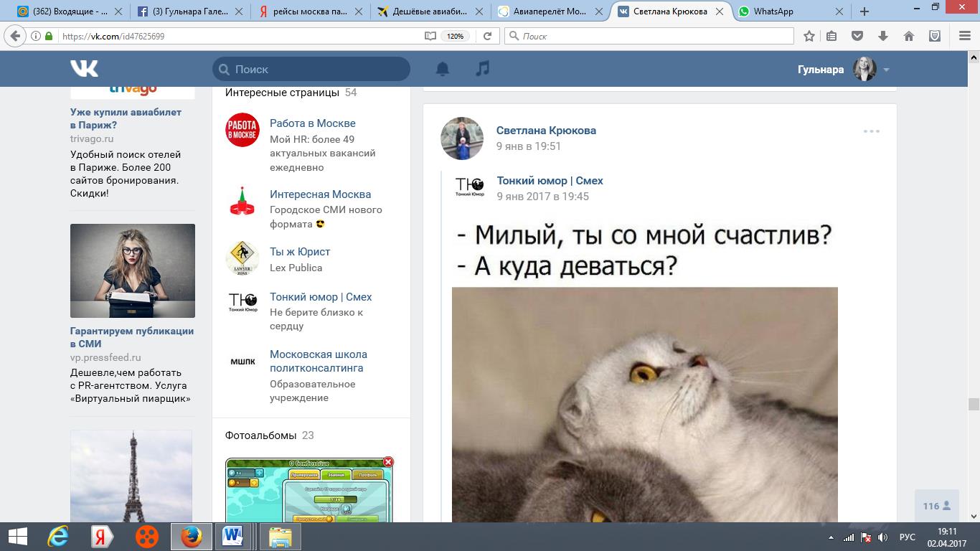Screen dimensions: 980x551
Task: Open Windows Start button
Action: pyautogui.click(x=17, y=537)
